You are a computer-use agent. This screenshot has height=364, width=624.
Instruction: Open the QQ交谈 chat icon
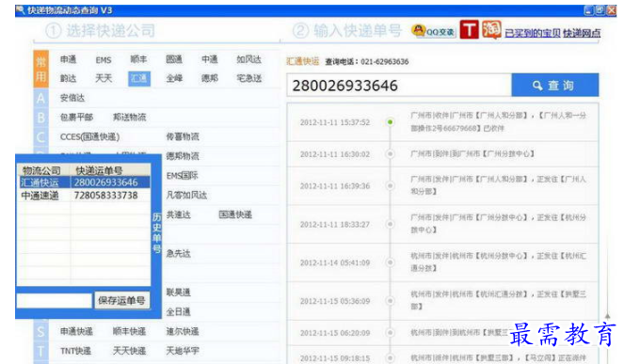click(433, 31)
